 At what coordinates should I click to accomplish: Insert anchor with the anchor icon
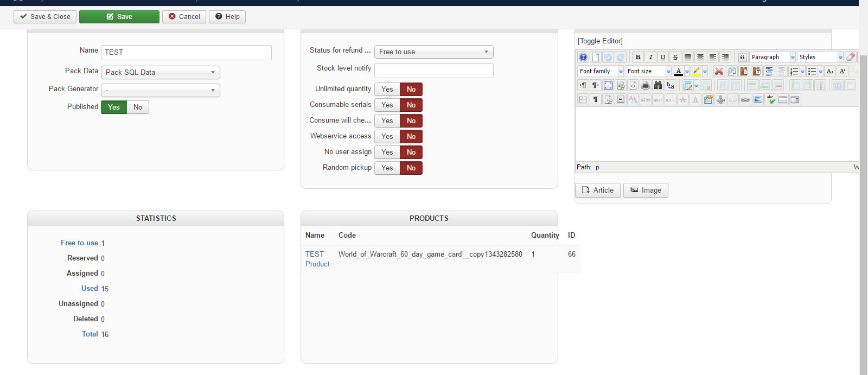(720, 99)
